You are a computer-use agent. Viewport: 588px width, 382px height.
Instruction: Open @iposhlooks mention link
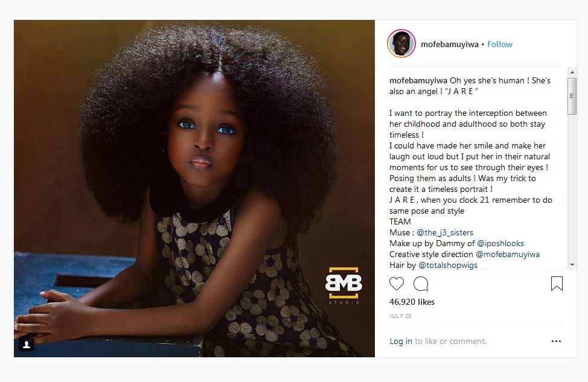[500, 243]
